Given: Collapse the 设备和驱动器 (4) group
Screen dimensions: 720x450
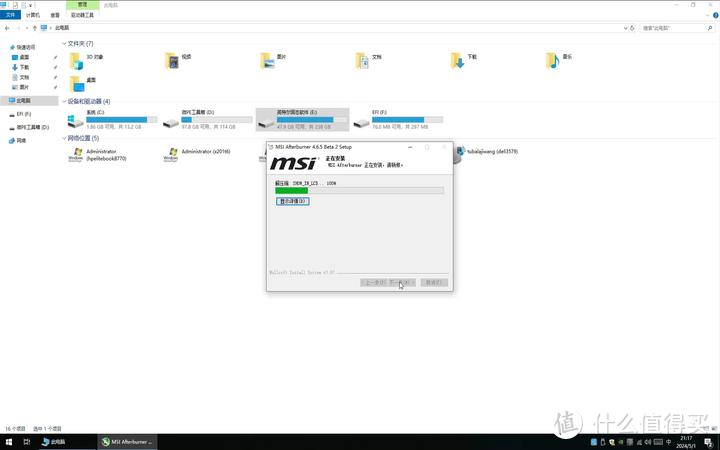Looking at the screenshot, I should pos(64,101).
